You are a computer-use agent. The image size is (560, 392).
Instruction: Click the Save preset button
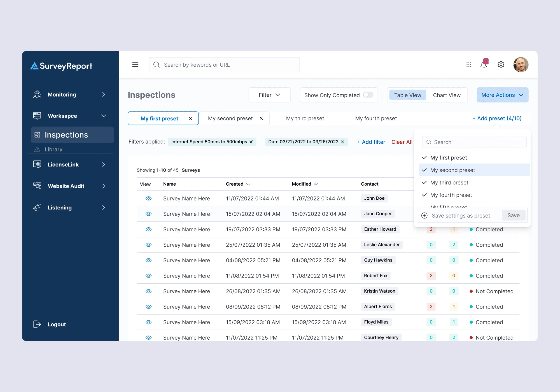click(x=514, y=215)
